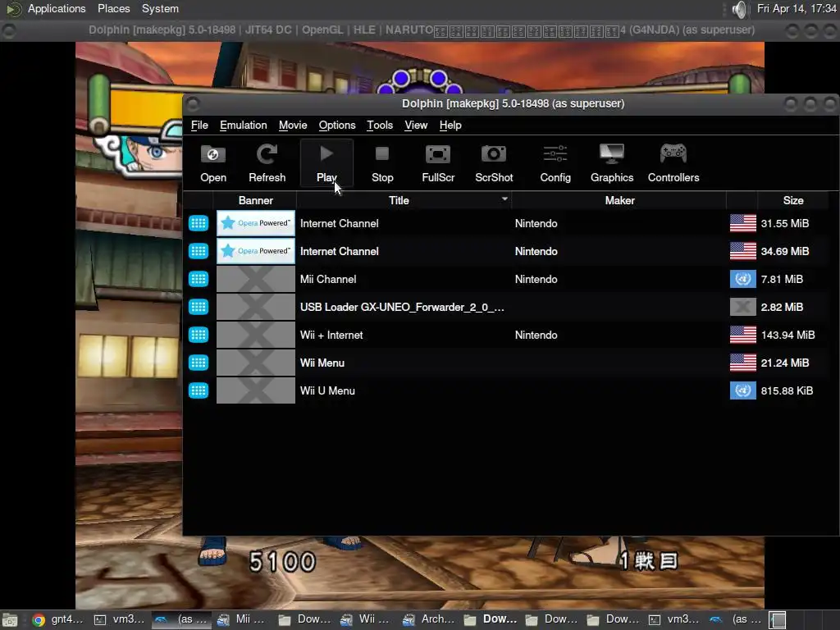Viewport: 840px width, 630px height.
Task: Click the platform icon of the 34.69 MiB Internet Channel
Action: coord(199,251)
